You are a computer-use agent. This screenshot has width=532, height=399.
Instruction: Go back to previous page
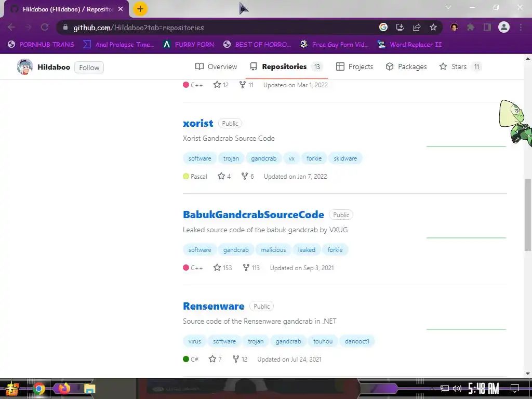(11, 27)
